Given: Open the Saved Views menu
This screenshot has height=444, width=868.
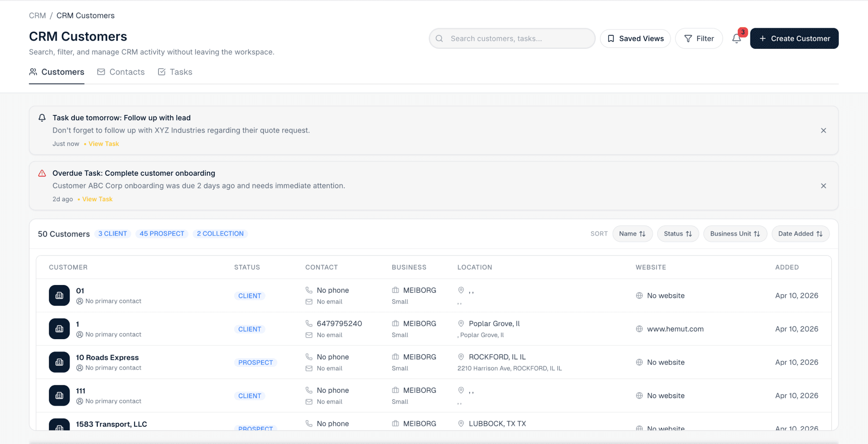Looking at the screenshot, I should click(x=635, y=39).
